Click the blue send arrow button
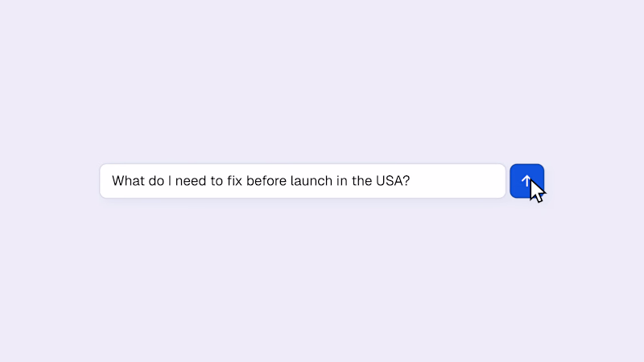The height and width of the screenshot is (362, 644). [x=526, y=181]
